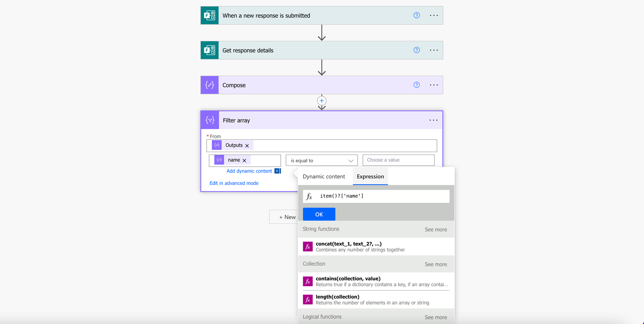The width and height of the screenshot is (644, 324).
Task: Expand the 'is equal to' operator dropdown
Action: 322,161
